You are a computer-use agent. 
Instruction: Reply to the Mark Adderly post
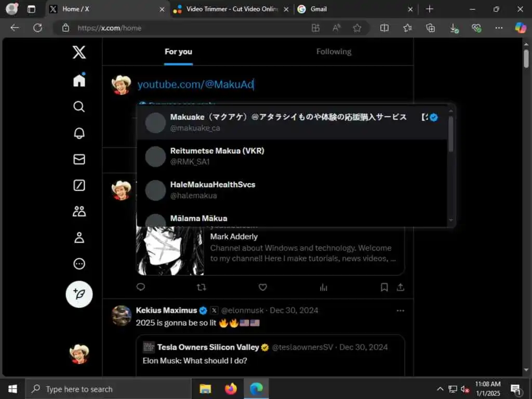[x=141, y=287]
